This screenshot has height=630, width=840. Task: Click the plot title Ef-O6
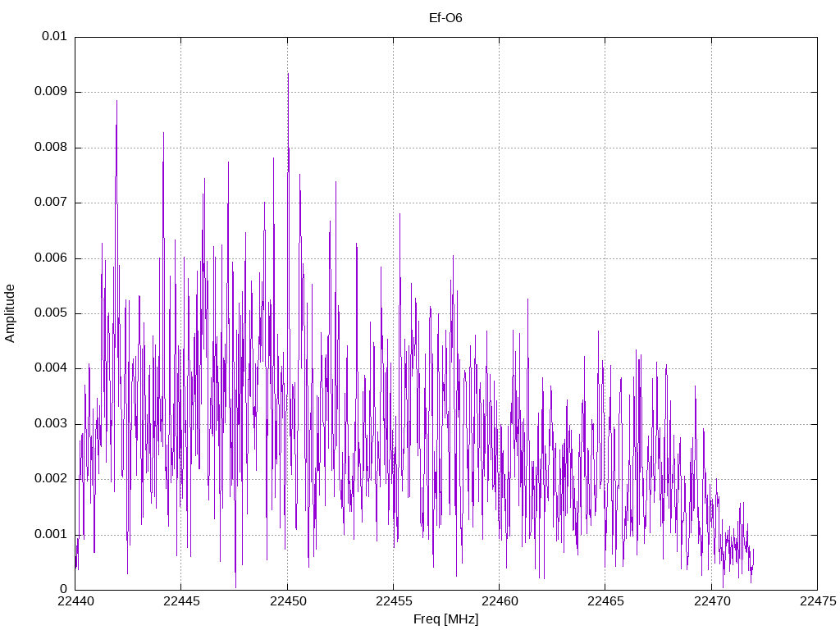pos(445,18)
